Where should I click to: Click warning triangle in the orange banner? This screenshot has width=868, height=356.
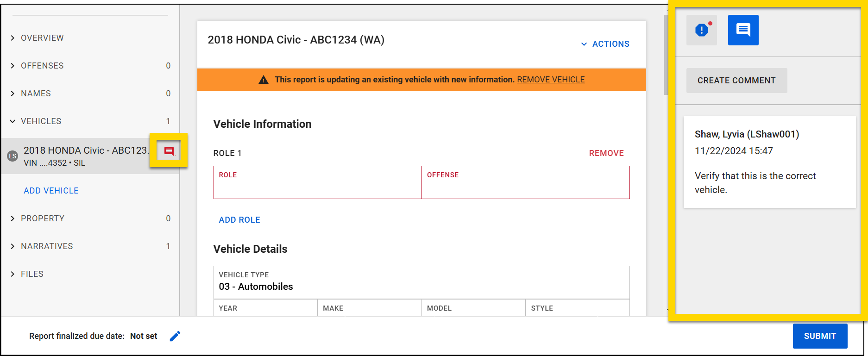(x=263, y=79)
